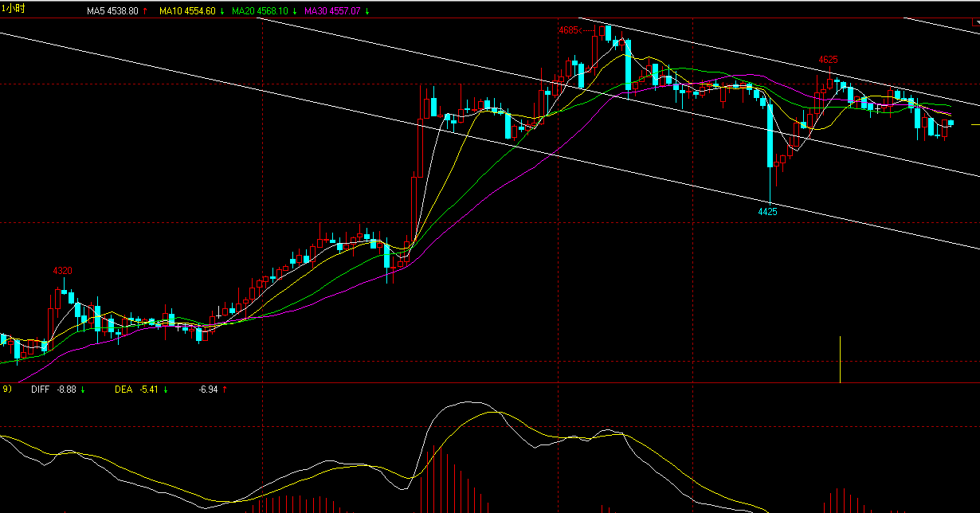Click the green down arrow beside DEA value
Viewport: 980px width, 513px height.
(166, 390)
